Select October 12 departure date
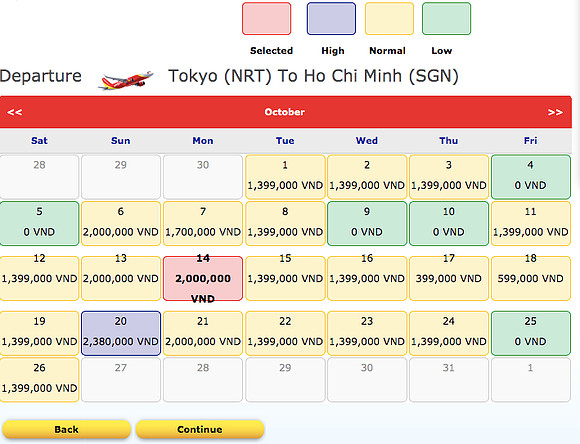 pyautogui.click(x=39, y=278)
